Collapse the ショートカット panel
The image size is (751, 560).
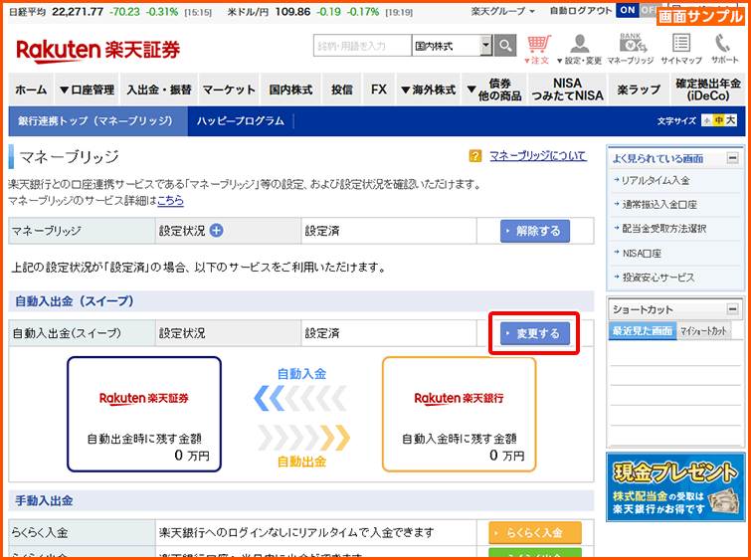pos(732,309)
